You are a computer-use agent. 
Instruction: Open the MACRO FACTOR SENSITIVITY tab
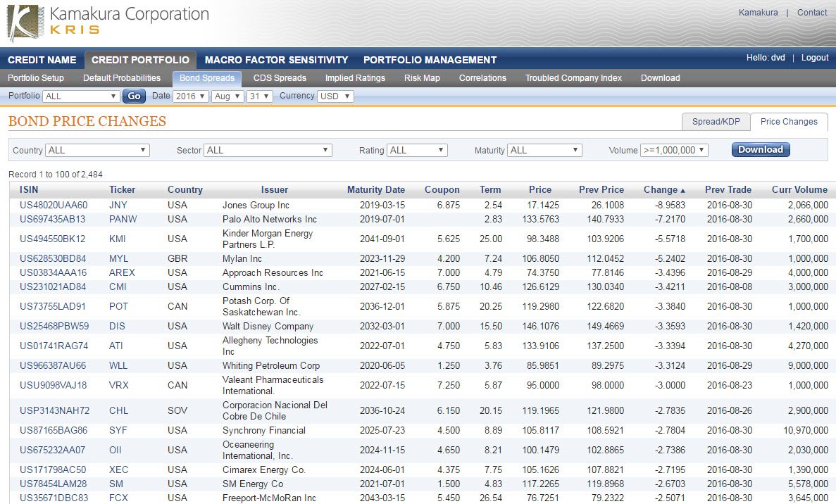(276, 61)
